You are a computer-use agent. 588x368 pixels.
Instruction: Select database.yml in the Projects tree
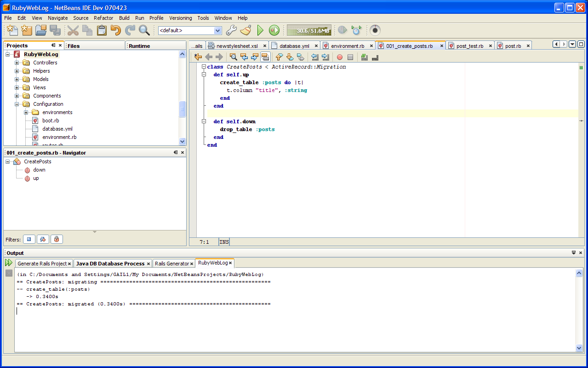tap(57, 129)
